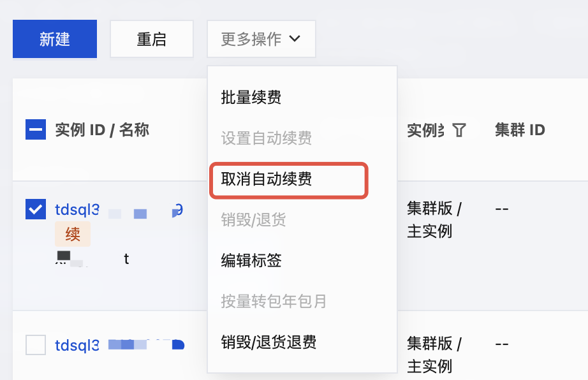588x380 pixels.
Task: Click the 集群 ID column header
Action: tap(520, 131)
